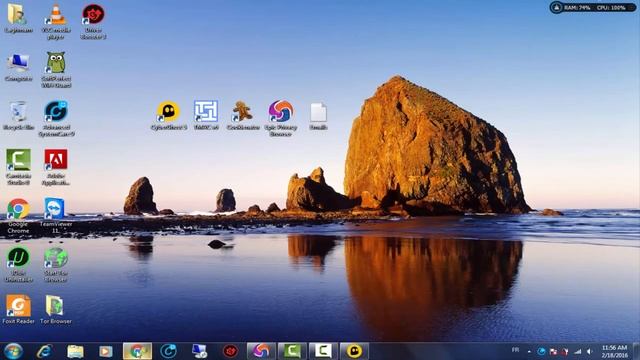Click the Show desktop button
The image size is (640, 360).
click(636, 351)
